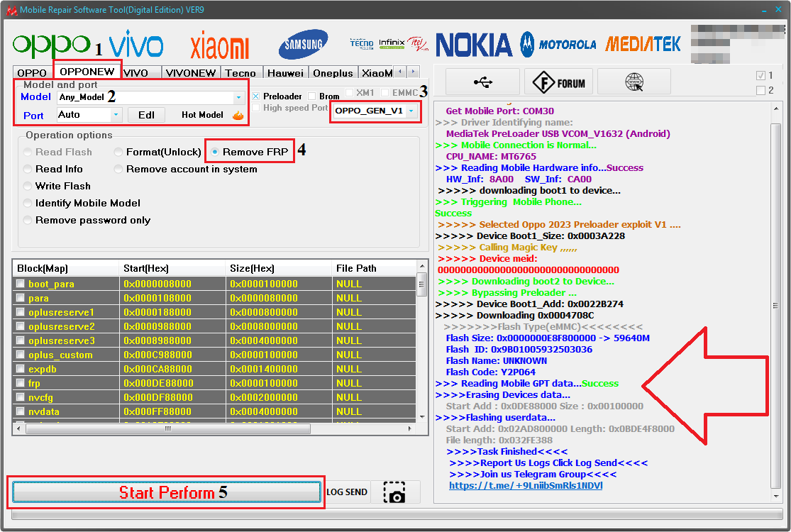Click the log panel scrollbar down arrow
The height and width of the screenshot is (532, 791).
(x=776, y=497)
